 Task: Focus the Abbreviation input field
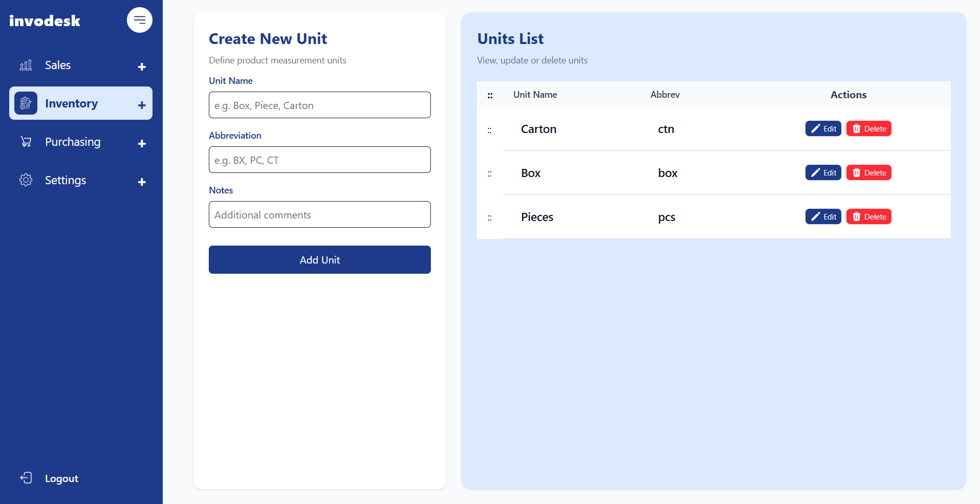coord(319,160)
